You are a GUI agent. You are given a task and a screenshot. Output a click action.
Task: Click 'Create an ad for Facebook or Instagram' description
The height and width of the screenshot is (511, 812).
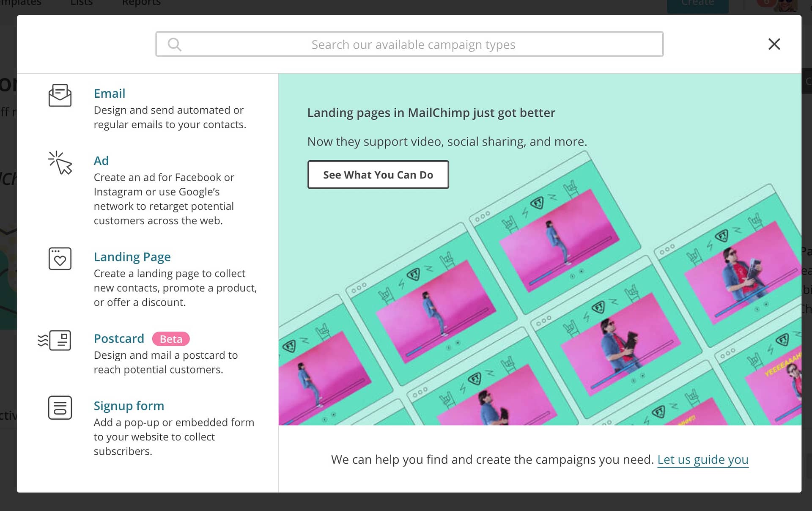164,199
